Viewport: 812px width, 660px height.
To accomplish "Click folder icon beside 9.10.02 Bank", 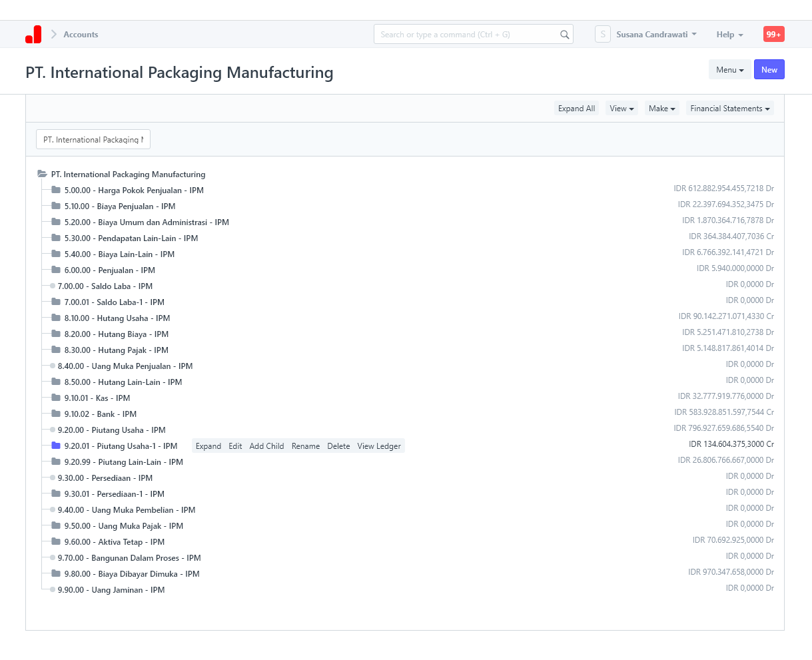I will tap(56, 414).
